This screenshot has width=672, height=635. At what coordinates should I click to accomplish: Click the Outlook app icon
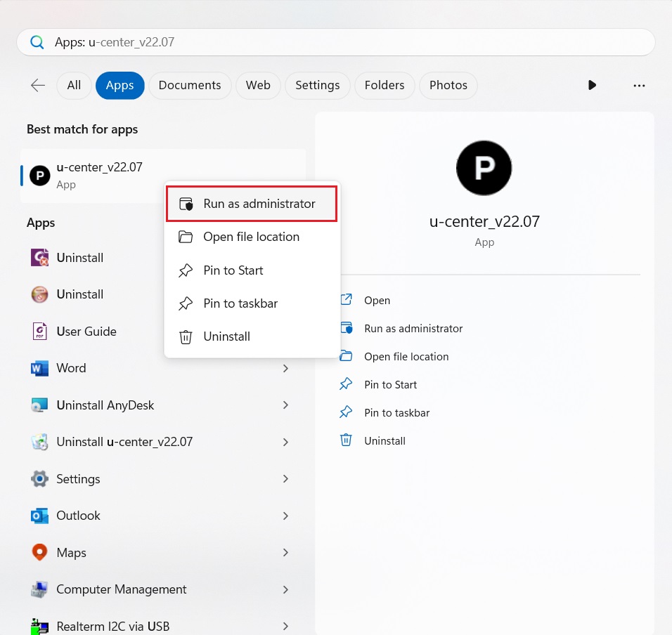click(39, 516)
